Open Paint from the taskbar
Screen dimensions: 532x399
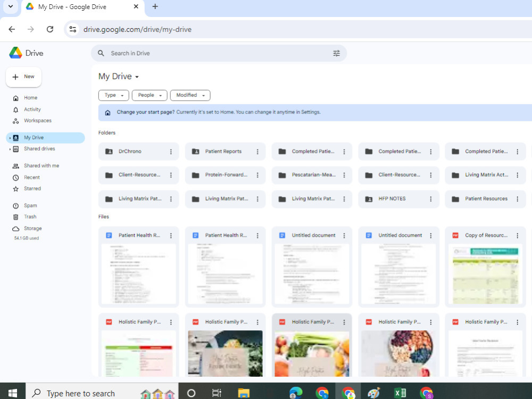[374, 393]
